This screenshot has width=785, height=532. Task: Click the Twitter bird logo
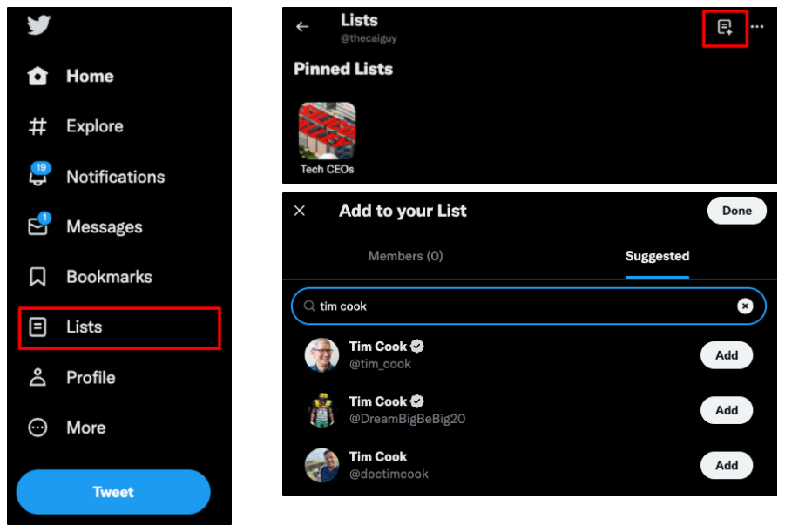pyautogui.click(x=38, y=25)
